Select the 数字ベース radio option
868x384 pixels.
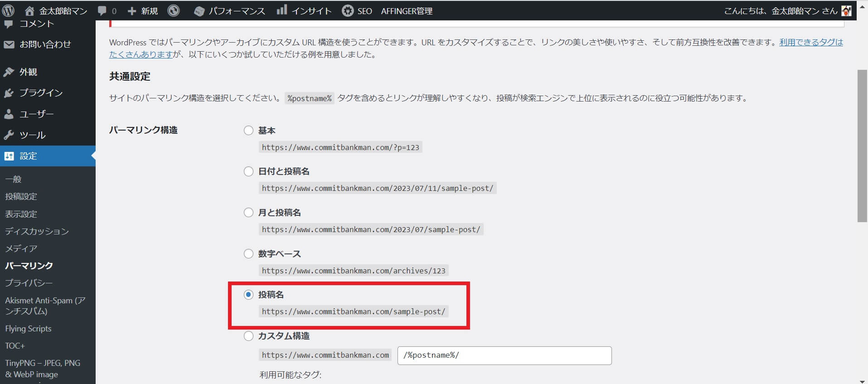tap(248, 254)
